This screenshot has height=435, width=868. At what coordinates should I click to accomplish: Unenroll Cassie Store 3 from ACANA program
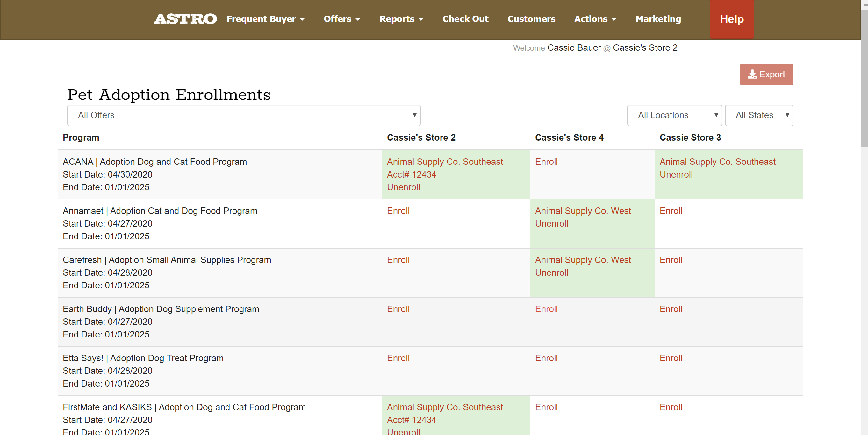click(676, 175)
